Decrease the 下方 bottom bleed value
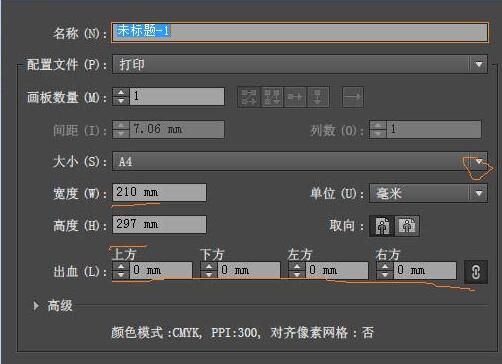The height and width of the screenshot is (364, 502). pyautogui.click(x=209, y=274)
